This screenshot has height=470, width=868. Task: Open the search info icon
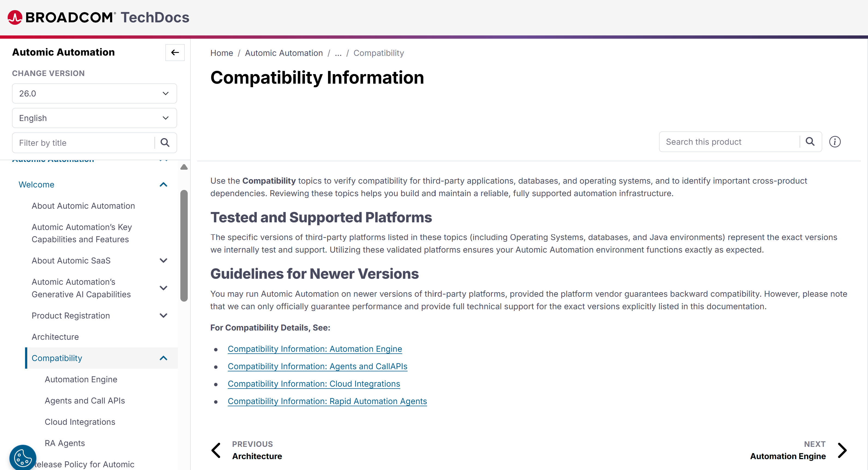point(835,141)
